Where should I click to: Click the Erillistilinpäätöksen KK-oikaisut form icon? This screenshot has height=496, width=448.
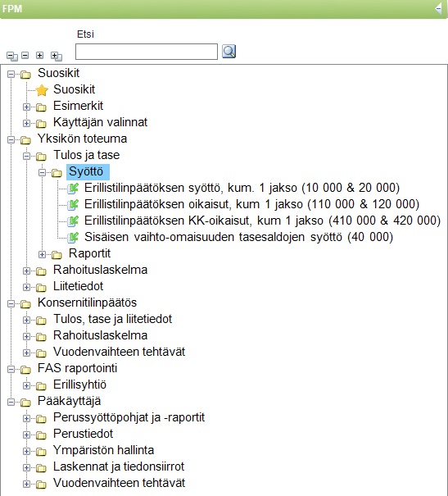(x=73, y=221)
